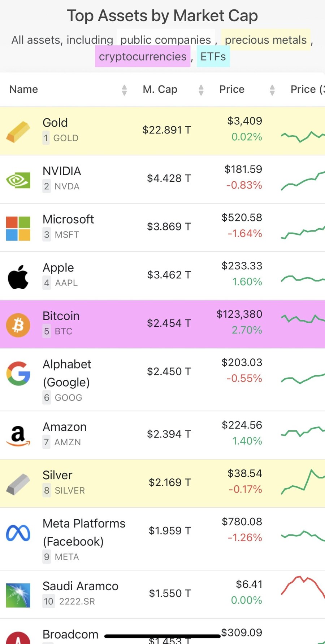
Task: Click the Gold bar icon
Action: point(18,132)
